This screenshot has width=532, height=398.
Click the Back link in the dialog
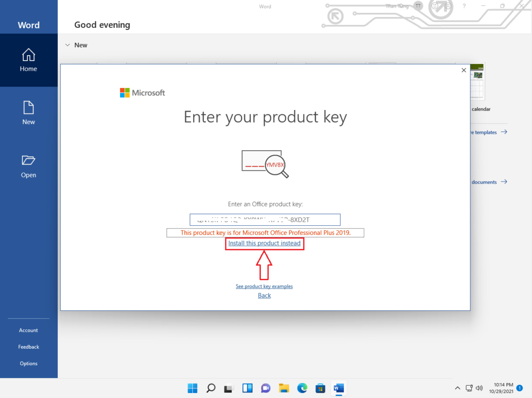pyautogui.click(x=264, y=295)
